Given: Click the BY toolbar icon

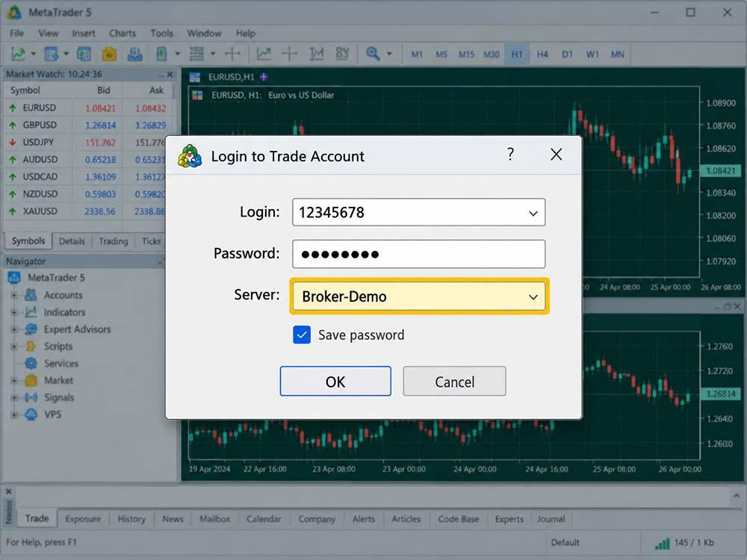Looking at the screenshot, I should pos(342,54).
